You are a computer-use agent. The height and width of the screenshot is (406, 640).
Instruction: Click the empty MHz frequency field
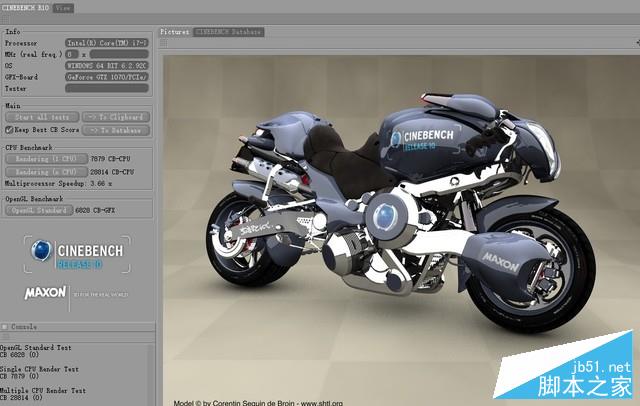(119, 54)
